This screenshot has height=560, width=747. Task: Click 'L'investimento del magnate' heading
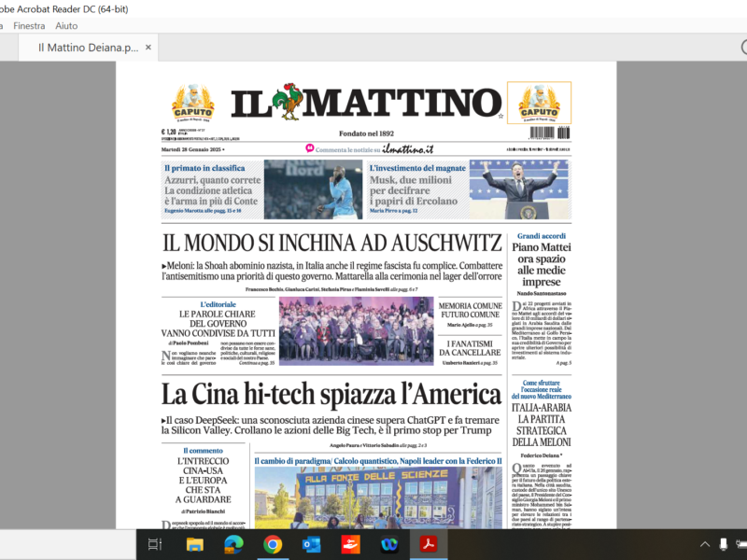tap(417, 168)
